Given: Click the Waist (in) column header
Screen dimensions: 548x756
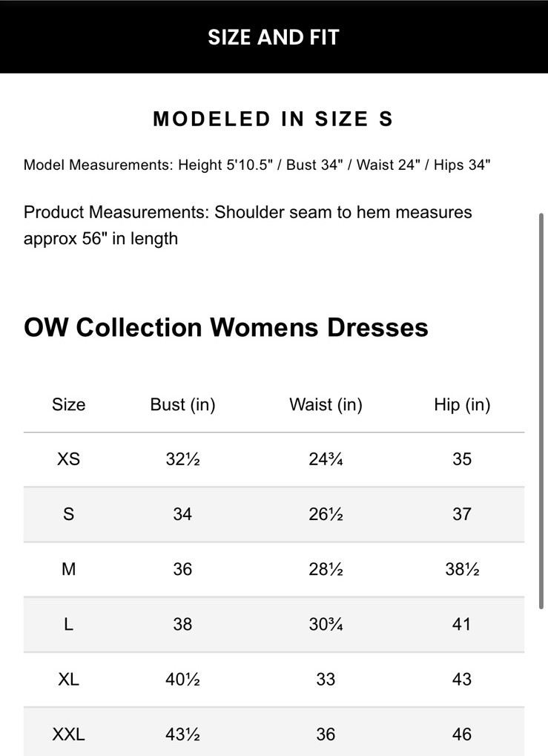Looking at the screenshot, I should (326, 404).
